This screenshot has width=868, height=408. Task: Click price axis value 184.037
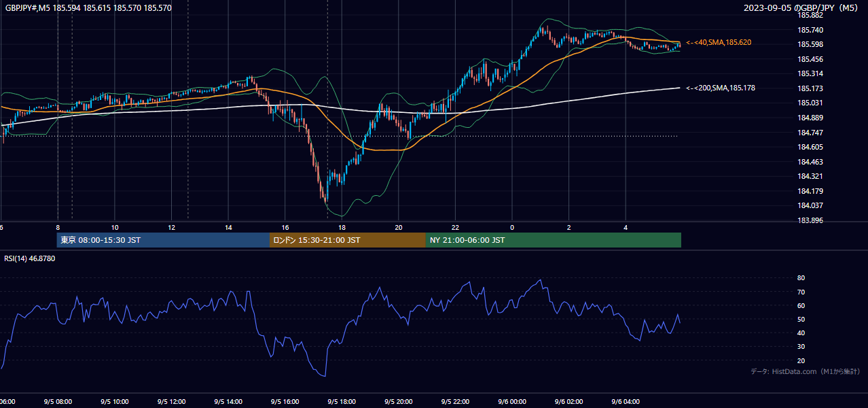coord(811,205)
